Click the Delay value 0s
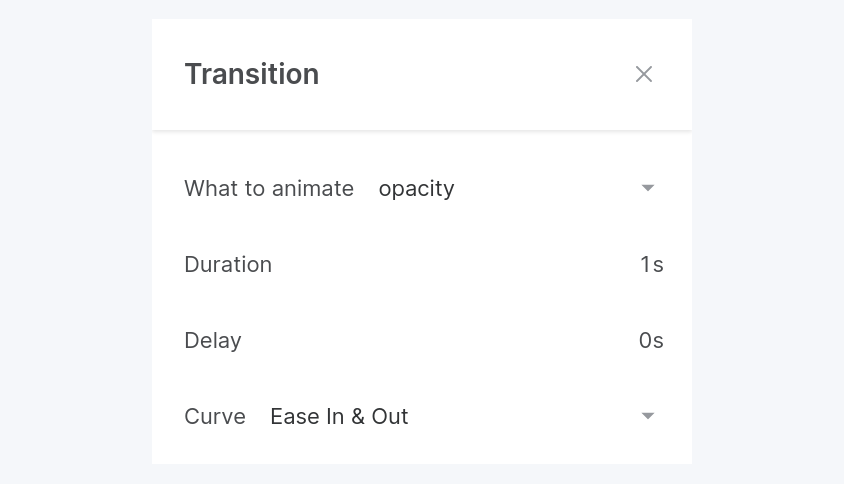The width and height of the screenshot is (844, 484). coord(651,341)
